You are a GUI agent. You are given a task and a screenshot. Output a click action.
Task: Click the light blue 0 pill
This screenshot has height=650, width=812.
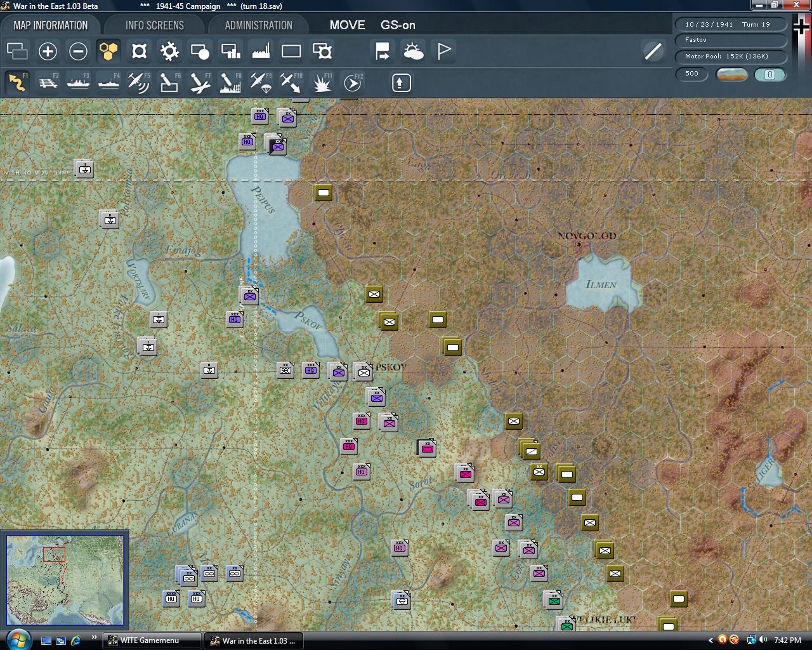[770, 74]
